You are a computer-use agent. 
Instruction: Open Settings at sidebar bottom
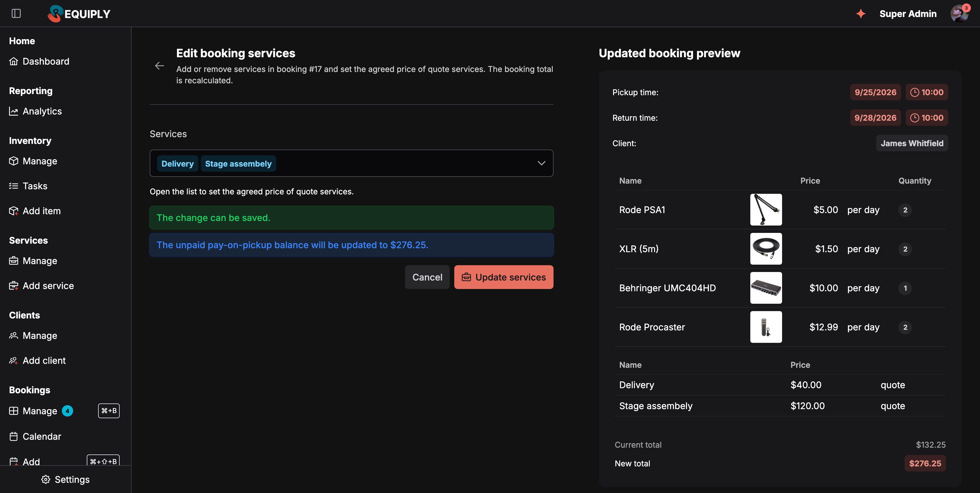(x=66, y=479)
